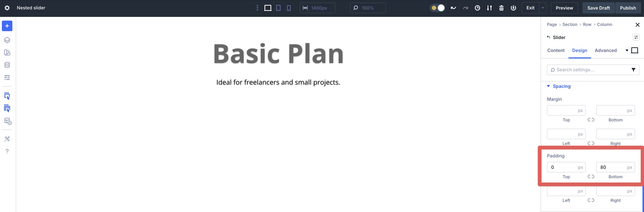Click the undo arrow icon

coord(453,8)
